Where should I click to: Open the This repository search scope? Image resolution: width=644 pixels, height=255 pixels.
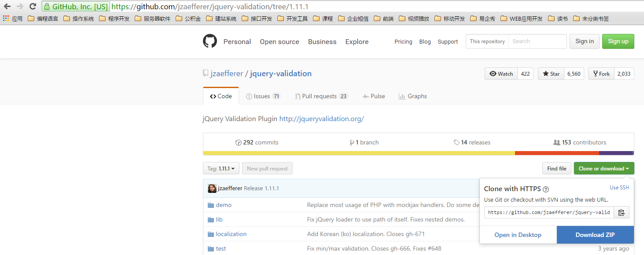click(487, 41)
